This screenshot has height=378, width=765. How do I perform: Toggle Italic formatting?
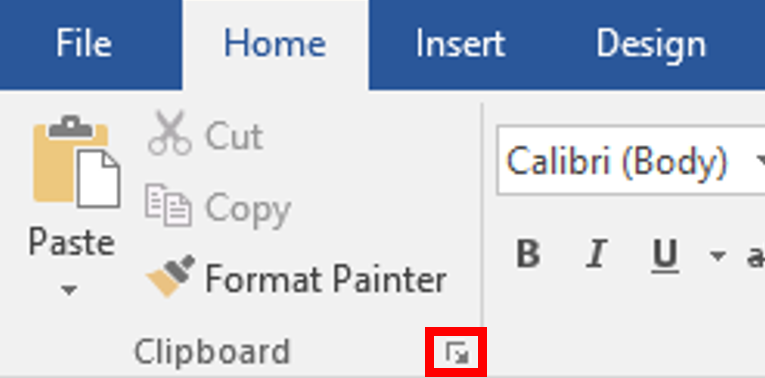coord(596,254)
